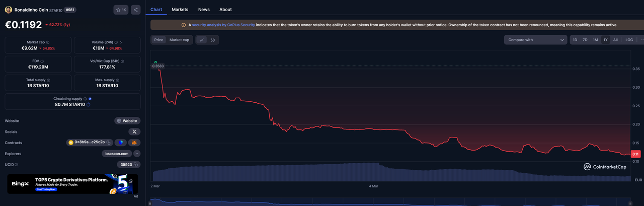
Task: Click the security warning info icon
Action: (183, 25)
